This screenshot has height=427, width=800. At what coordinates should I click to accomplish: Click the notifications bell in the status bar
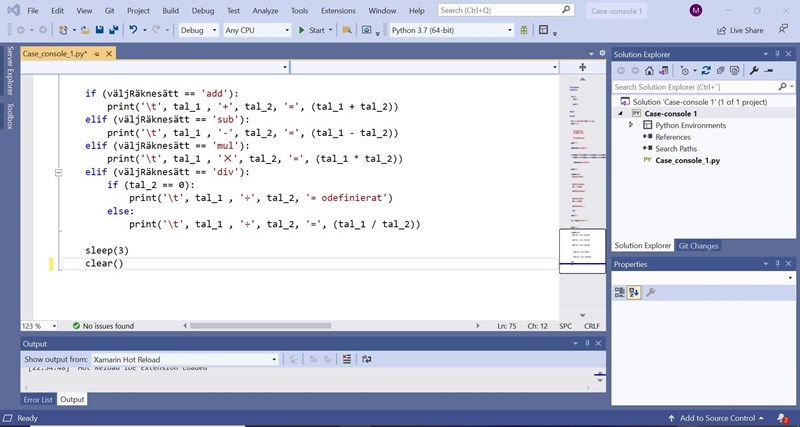pos(783,418)
